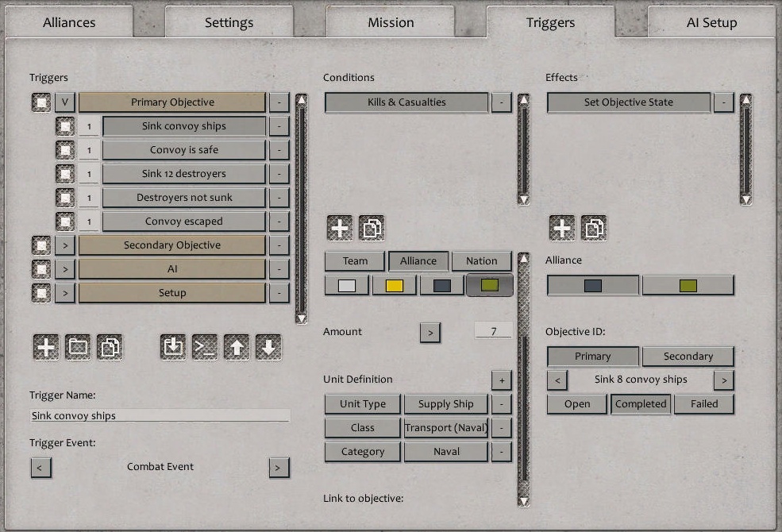Copy effect using duplicate icon
Screen dimensions: 782x532
click(594, 229)
